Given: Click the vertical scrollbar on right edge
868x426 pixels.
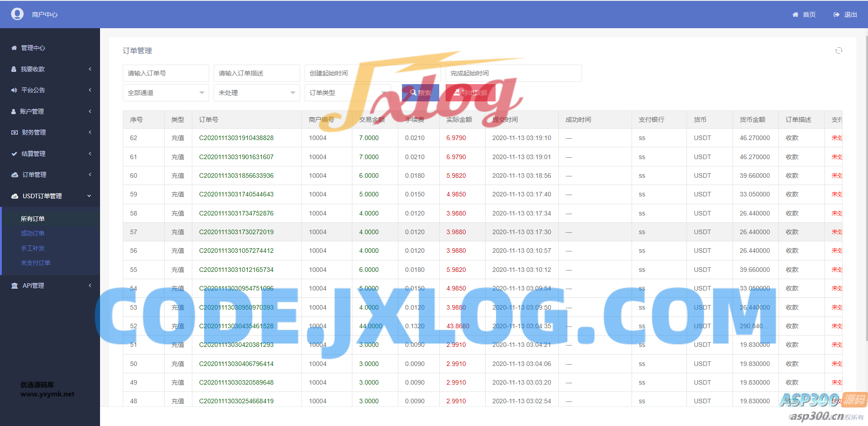Looking at the screenshot, I should click(x=866, y=182).
